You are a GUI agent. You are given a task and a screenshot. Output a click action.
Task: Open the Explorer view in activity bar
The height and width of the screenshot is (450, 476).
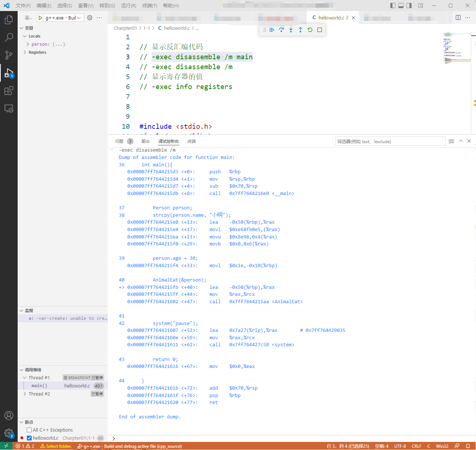click(9, 20)
